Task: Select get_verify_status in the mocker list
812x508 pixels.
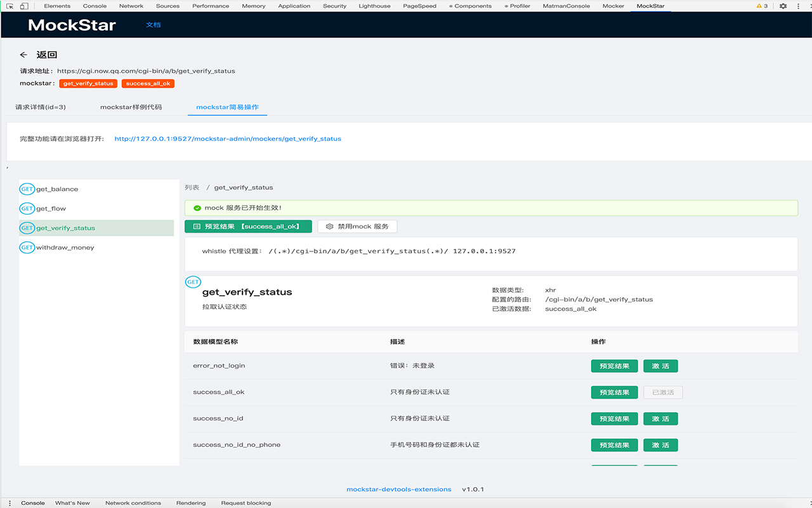Action: [96, 228]
